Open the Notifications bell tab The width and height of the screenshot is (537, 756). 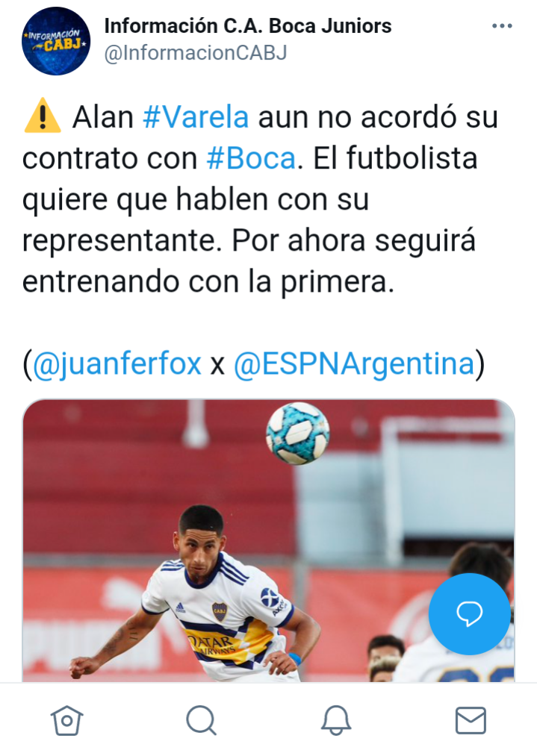tap(336, 720)
